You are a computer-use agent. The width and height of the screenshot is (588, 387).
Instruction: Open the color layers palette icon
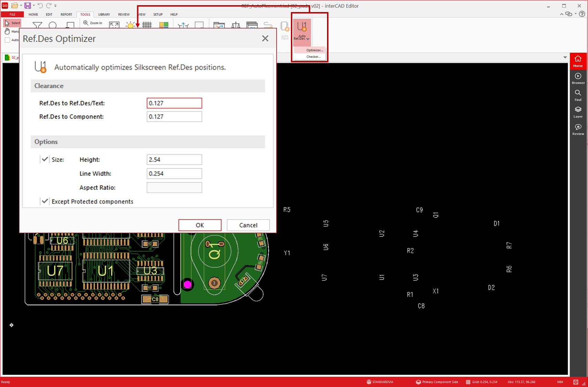164,25
